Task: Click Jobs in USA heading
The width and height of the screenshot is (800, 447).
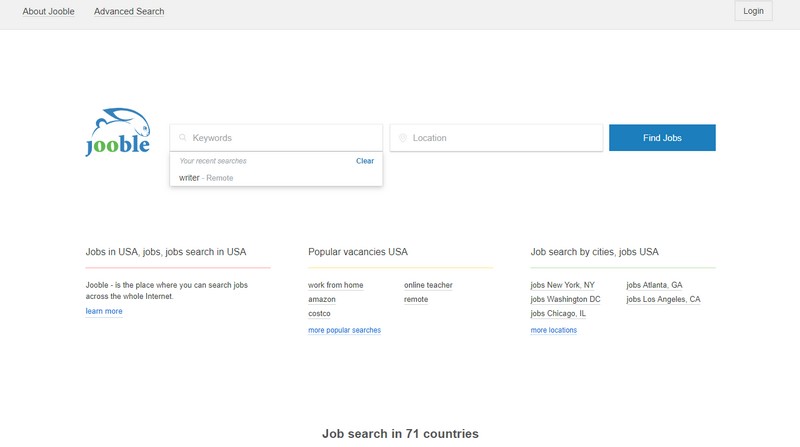Action: tap(166, 252)
